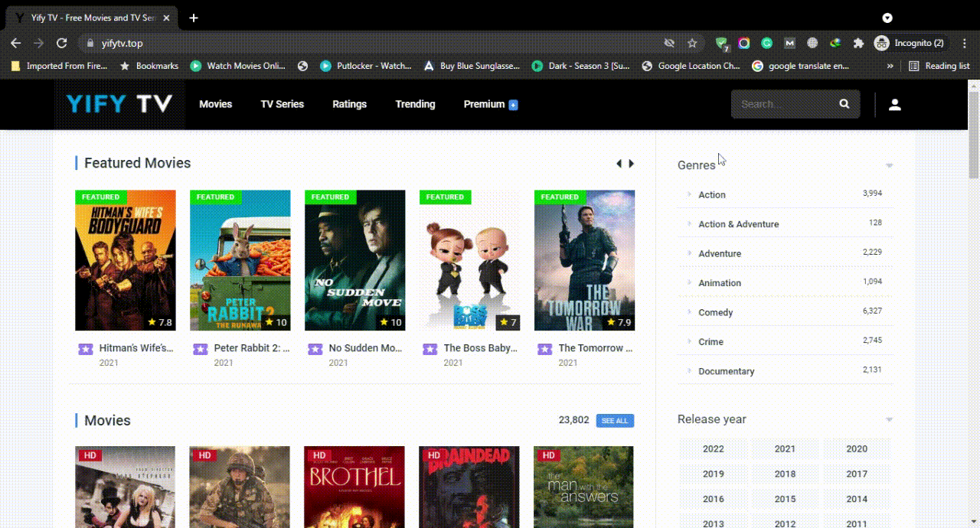Collapse the Release year section arrow
980x528 pixels.
889,419
